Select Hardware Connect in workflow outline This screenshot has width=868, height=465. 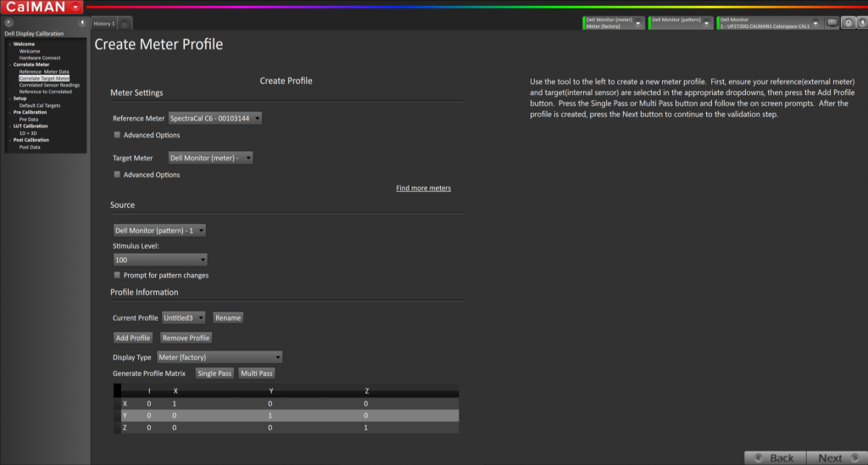coord(40,58)
